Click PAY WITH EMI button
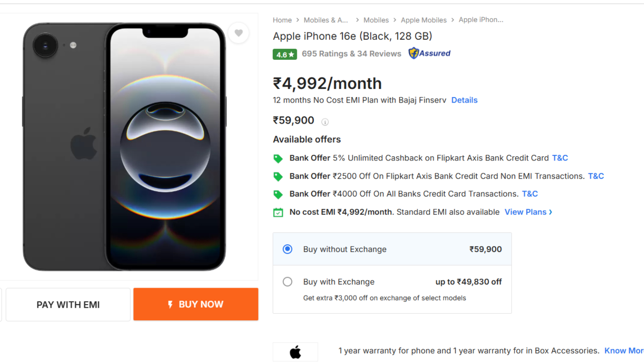Screen dimensions: 644x362 click(x=68, y=305)
